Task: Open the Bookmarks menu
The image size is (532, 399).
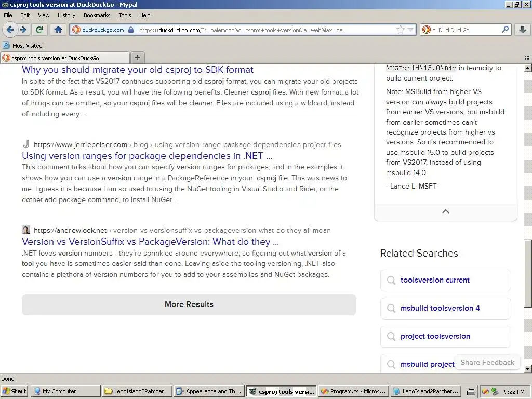Action: click(97, 15)
